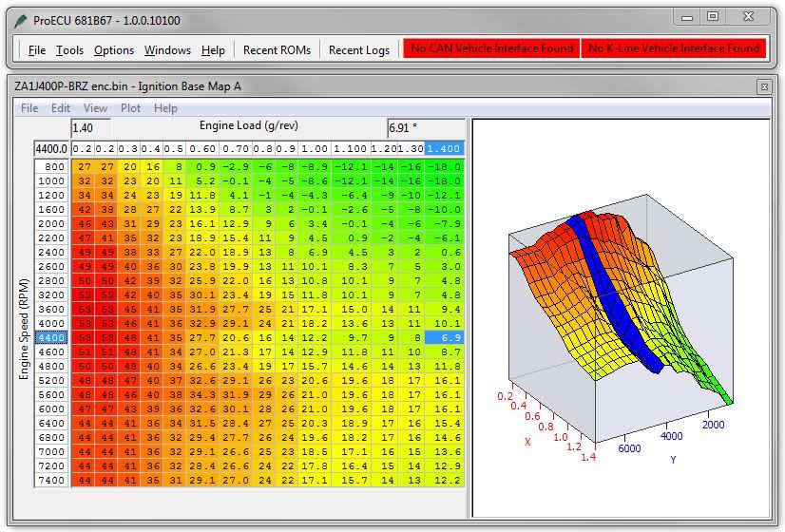Open the map window's Plot menu
Image resolution: width=785 pixels, height=532 pixels.
(130, 108)
